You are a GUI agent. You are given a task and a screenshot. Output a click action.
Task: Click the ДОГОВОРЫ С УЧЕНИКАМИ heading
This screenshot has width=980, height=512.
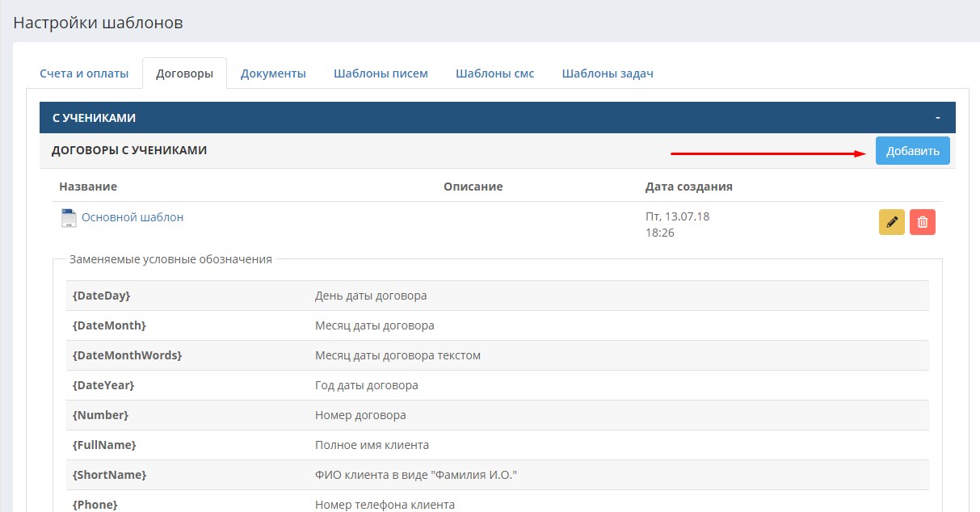(x=129, y=150)
